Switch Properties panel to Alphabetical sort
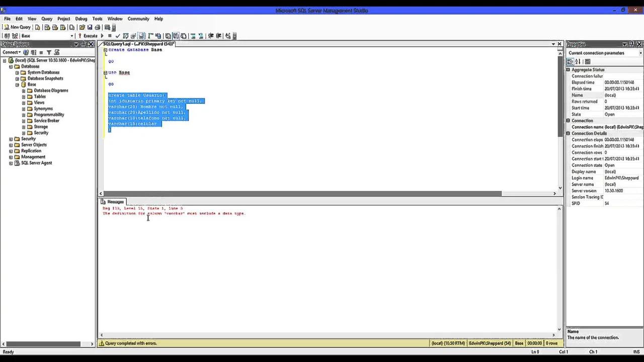This screenshot has height=362, width=644. [x=578, y=61]
